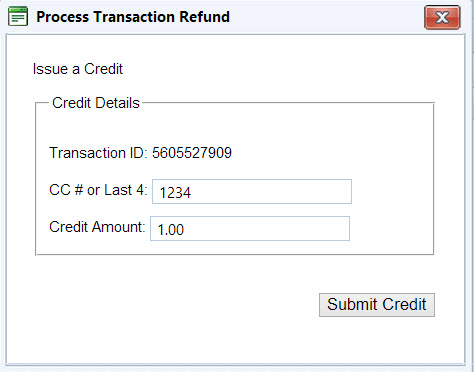
Task: Click the CC # or Last 4 label
Action: point(98,190)
